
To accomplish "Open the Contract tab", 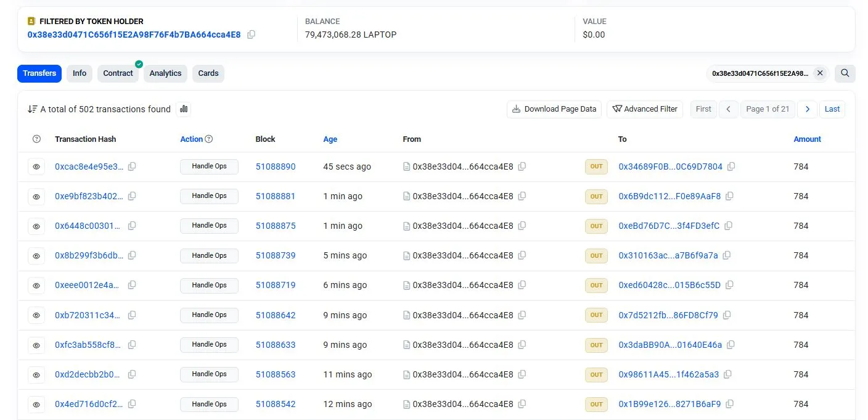I will [118, 73].
